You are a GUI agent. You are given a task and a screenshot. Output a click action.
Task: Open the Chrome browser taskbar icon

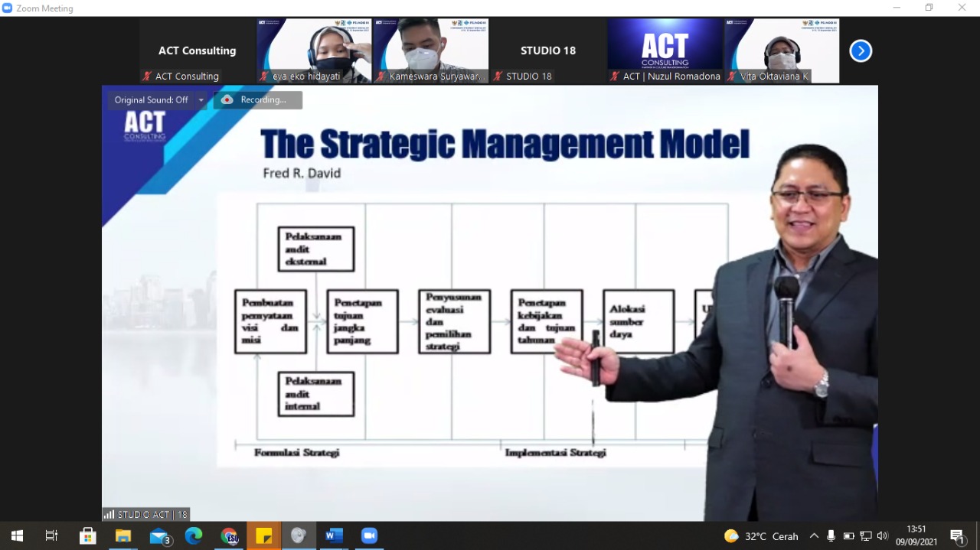click(229, 535)
